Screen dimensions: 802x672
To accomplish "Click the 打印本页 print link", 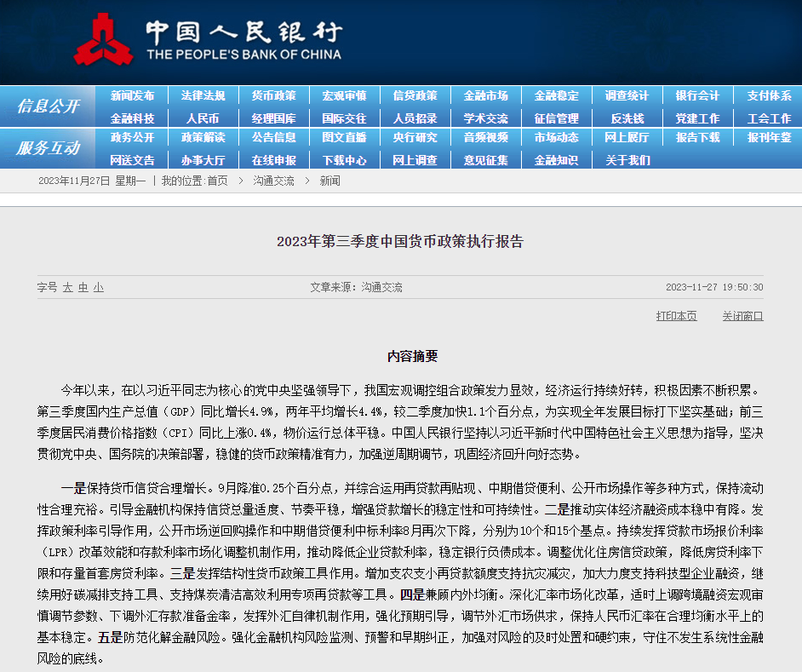I will tap(676, 316).
